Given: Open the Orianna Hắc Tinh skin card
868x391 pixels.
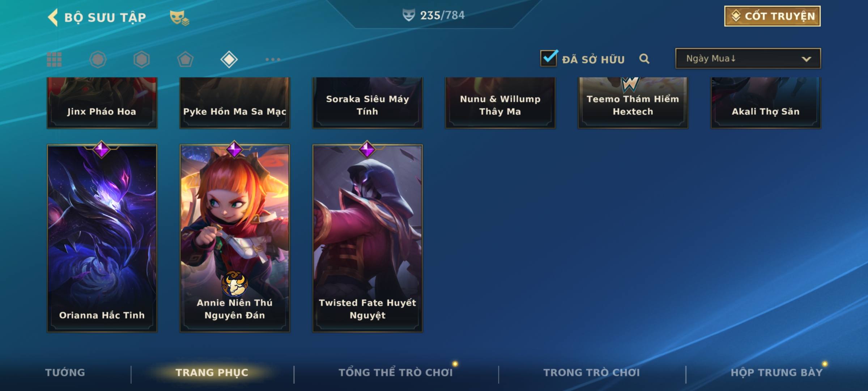Looking at the screenshot, I should click(x=102, y=238).
